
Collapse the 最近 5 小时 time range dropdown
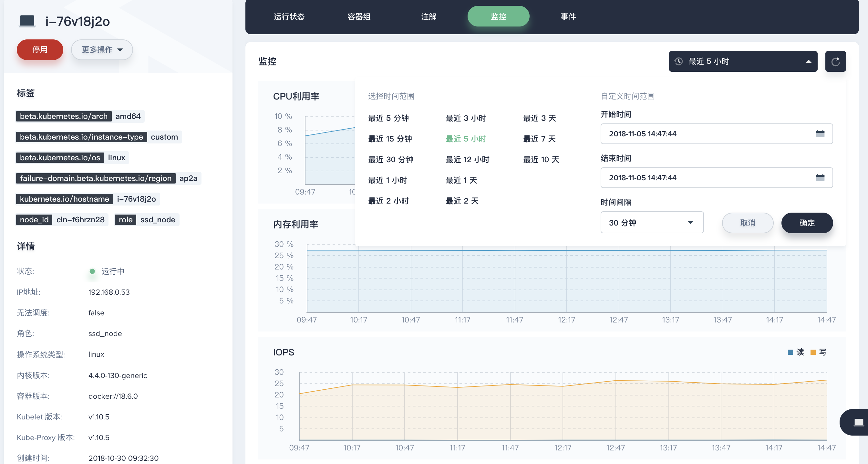[743, 61]
